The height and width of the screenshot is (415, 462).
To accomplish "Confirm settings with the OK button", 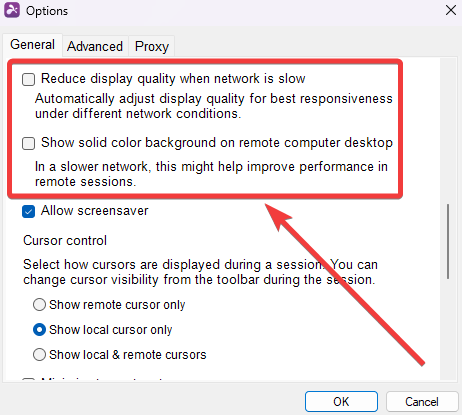I will pos(341,402).
